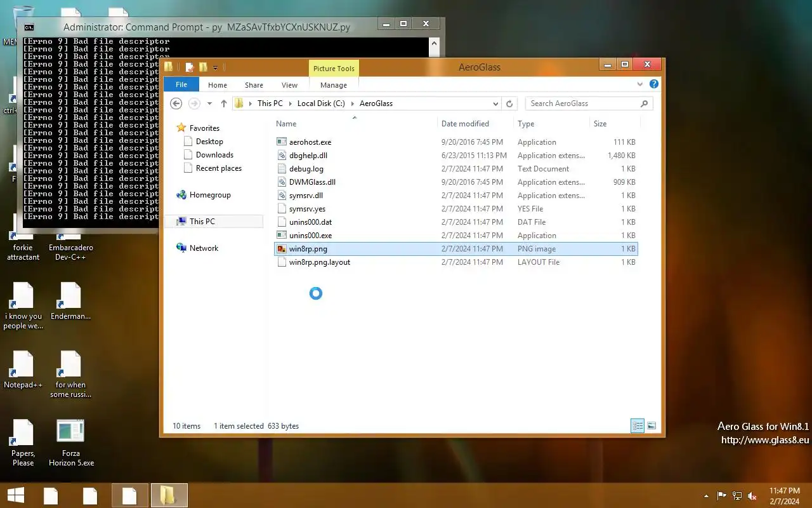Expand breadcrumb arrow after Local Disk (C:)
This screenshot has height=508, width=812.
pos(352,104)
